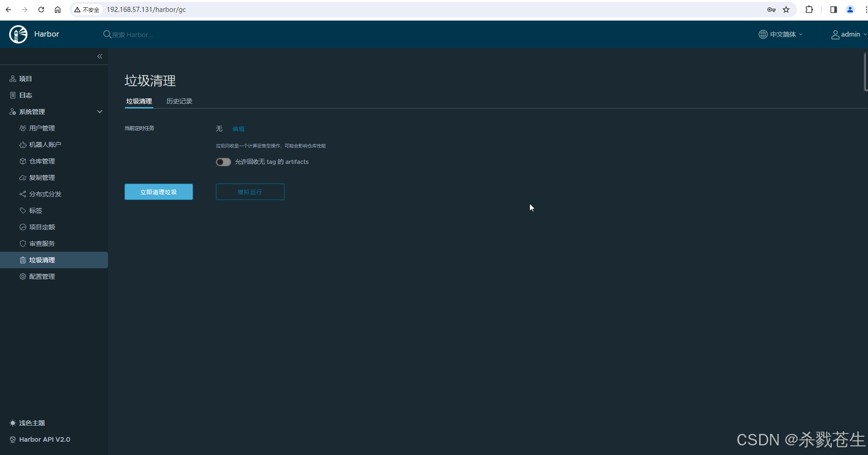Click the Harbor API icon
The width and height of the screenshot is (868, 455).
pyautogui.click(x=13, y=439)
